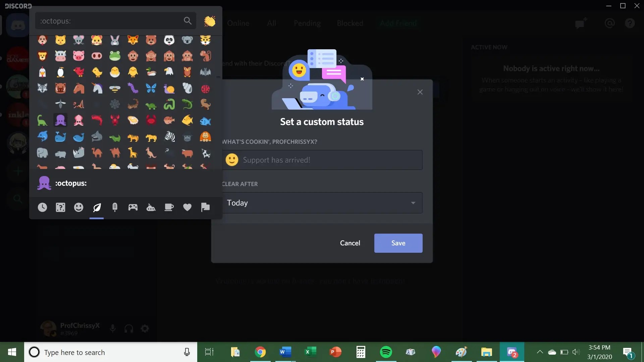Click the smiley emoji picker button in the status field
This screenshot has width=644, height=362.
pyautogui.click(x=232, y=160)
